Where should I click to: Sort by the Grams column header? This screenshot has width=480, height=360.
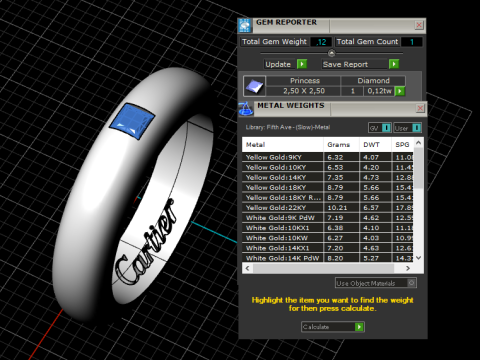pos(341,145)
